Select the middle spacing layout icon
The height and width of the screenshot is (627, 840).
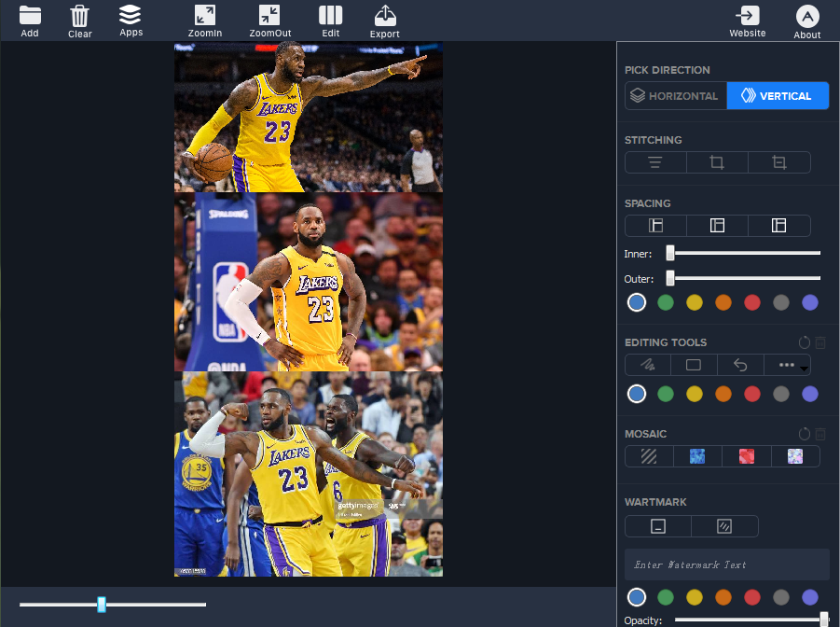[x=717, y=226]
